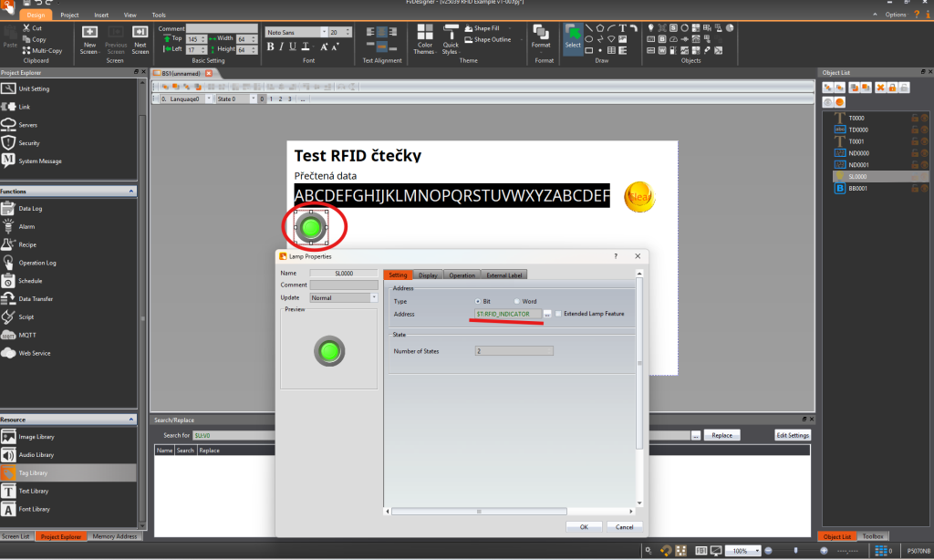The height and width of the screenshot is (560, 934).
Task: Click the ST:RFID_INDICATOR address field
Action: click(x=507, y=314)
